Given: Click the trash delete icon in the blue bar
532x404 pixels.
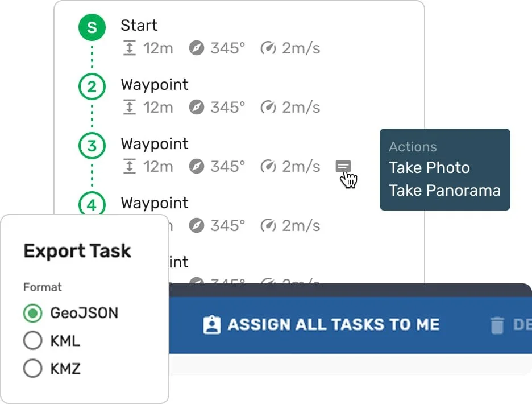Looking at the screenshot, I should coord(497,325).
